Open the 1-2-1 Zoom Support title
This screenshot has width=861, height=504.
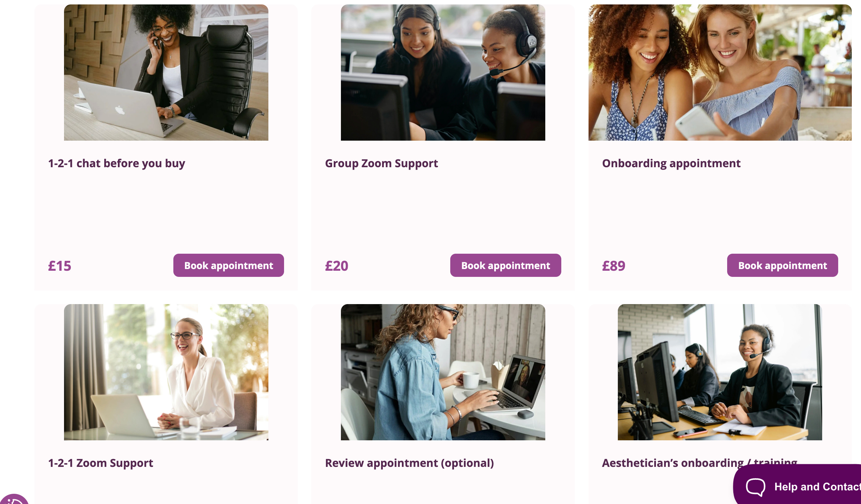point(100,463)
